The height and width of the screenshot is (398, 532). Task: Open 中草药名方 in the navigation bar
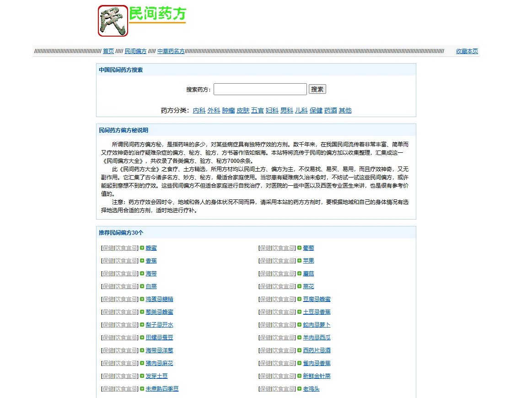point(171,51)
